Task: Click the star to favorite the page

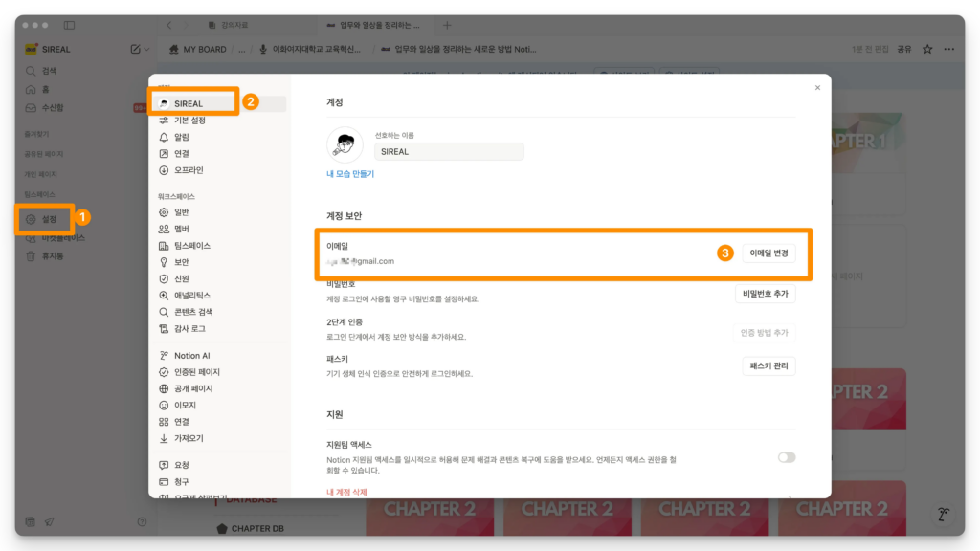Action: [x=928, y=49]
